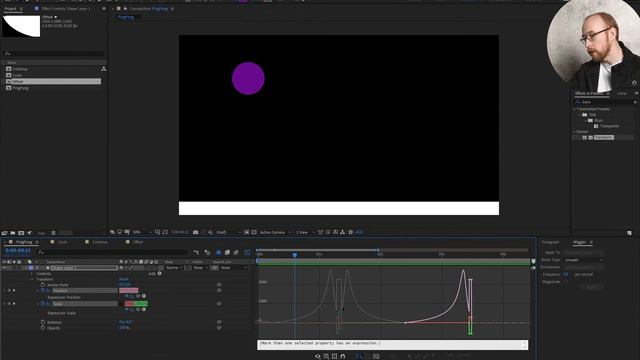Toggle the Anchor Point stopwatch
This screenshot has height=360, width=640.
pyautogui.click(x=43, y=284)
